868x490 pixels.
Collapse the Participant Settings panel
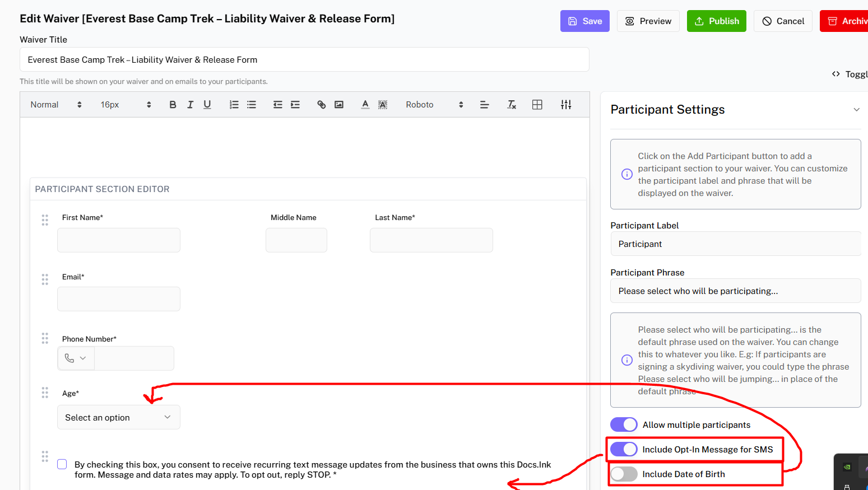(x=856, y=110)
